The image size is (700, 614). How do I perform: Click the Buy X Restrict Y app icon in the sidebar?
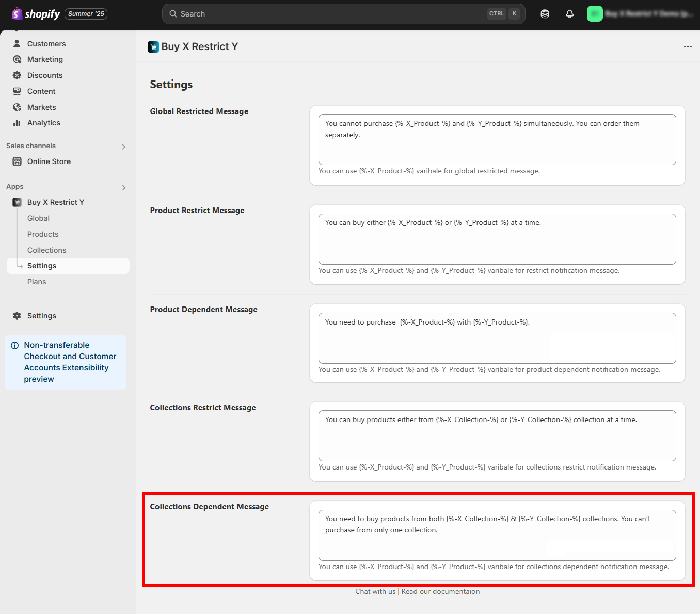17,202
